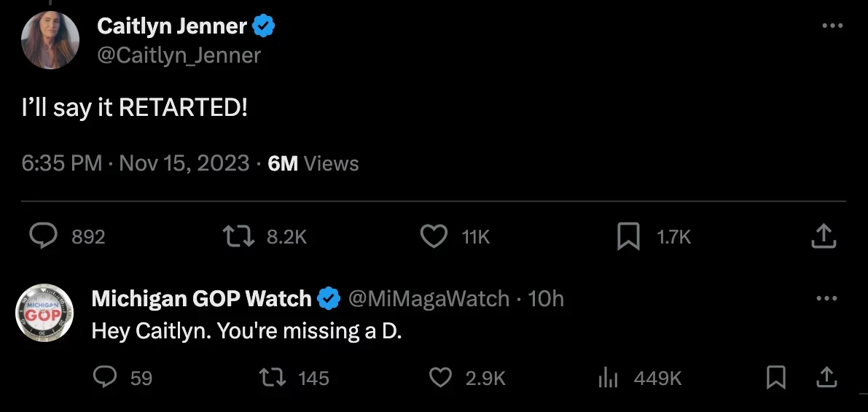Open the Caitlyn Jenner display name link
This screenshot has height=412, width=868.
click(x=172, y=27)
